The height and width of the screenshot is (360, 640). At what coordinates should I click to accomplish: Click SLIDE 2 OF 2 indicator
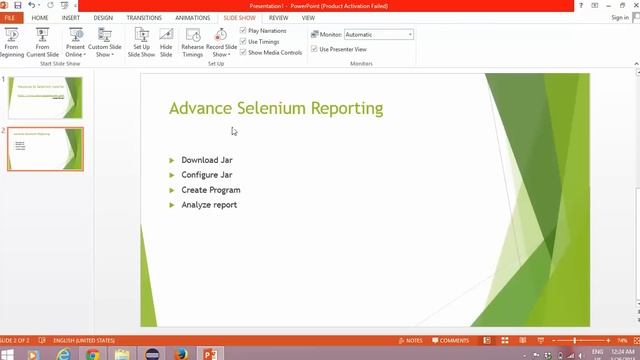(15, 340)
